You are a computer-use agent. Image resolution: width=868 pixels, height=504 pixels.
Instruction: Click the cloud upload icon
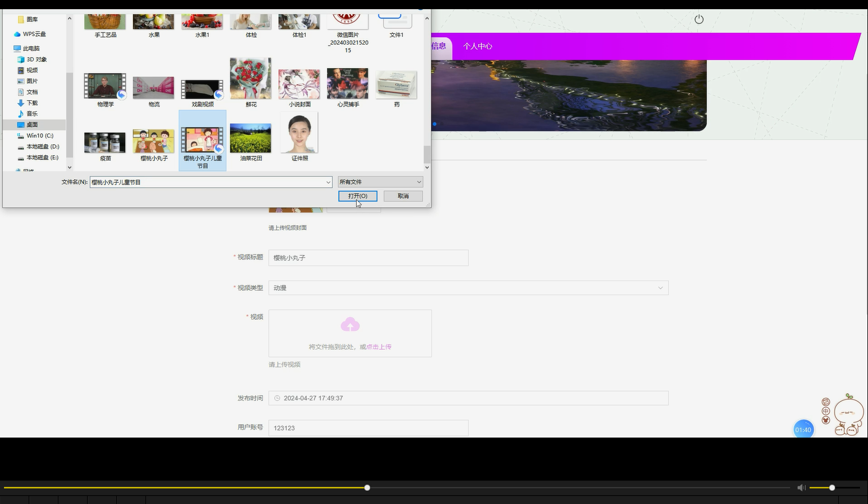pyautogui.click(x=350, y=325)
